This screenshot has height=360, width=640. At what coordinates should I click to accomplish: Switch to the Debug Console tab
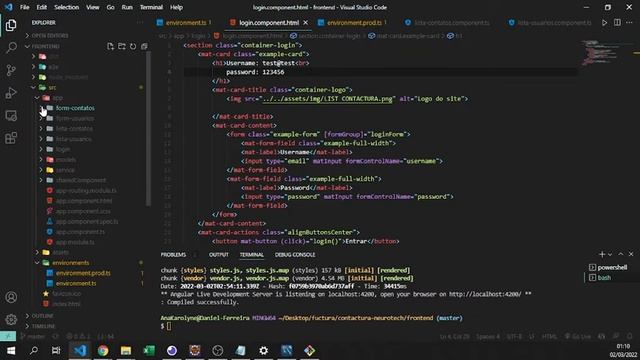coord(295,255)
